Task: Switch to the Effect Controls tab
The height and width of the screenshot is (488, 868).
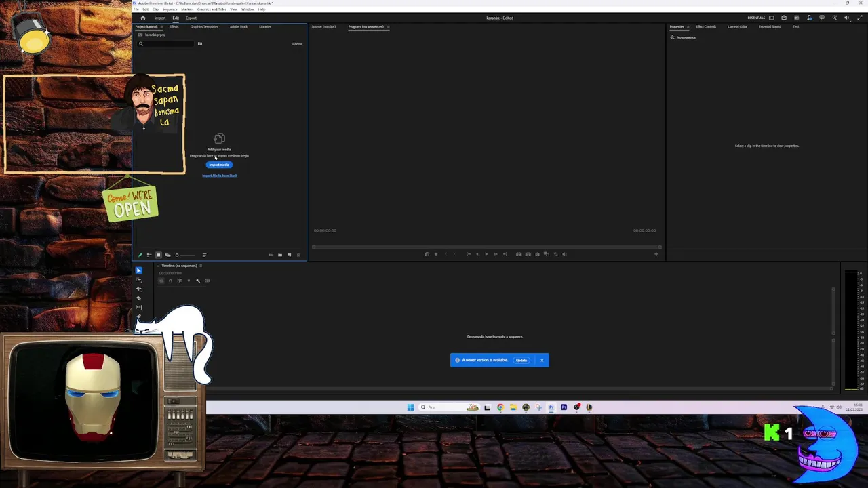Action: click(x=706, y=26)
